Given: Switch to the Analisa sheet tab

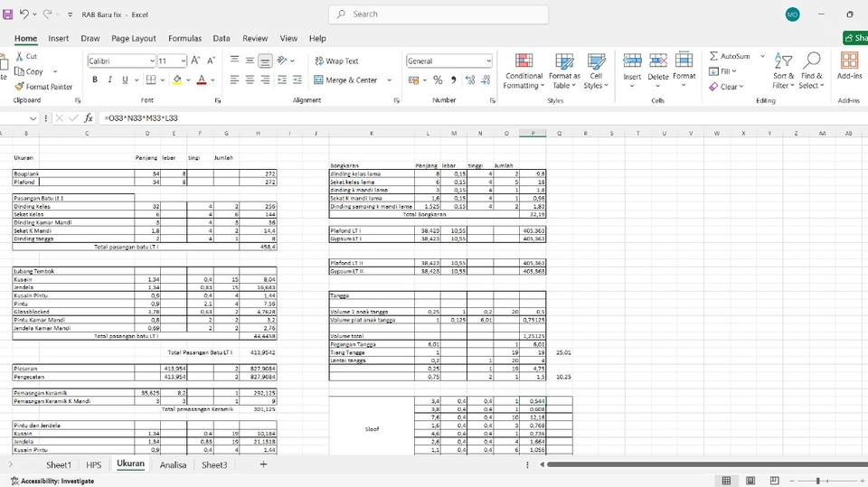Looking at the screenshot, I should tap(173, 464).
